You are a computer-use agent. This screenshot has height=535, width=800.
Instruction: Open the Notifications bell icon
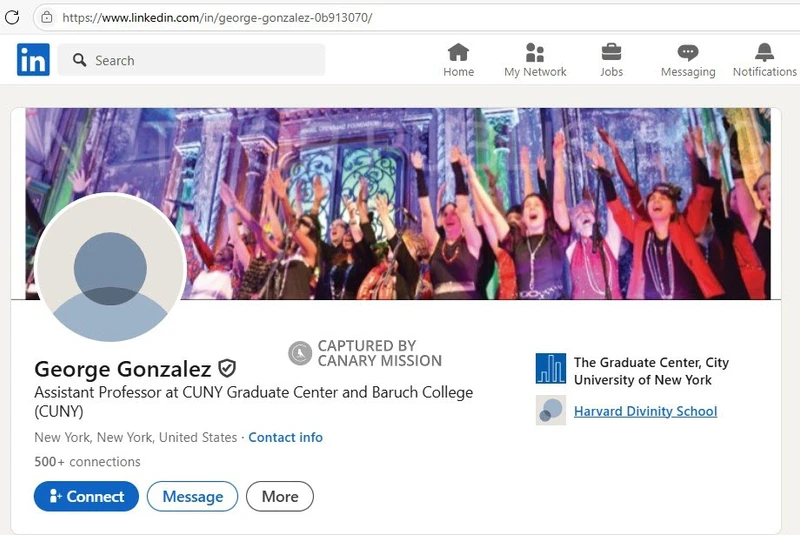[764, 53]
